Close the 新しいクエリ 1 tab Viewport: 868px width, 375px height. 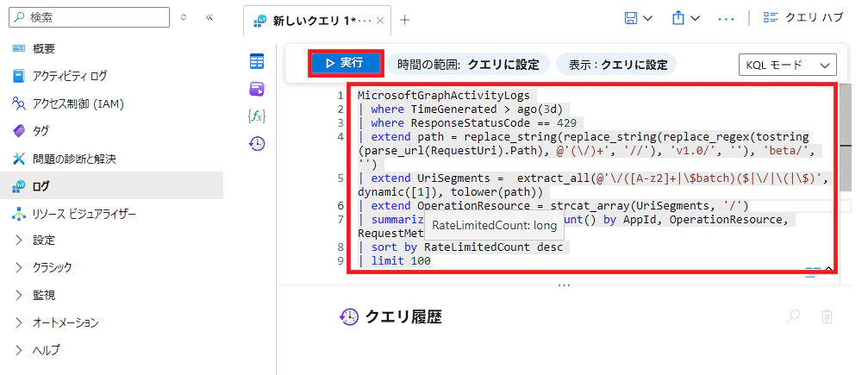380,21
